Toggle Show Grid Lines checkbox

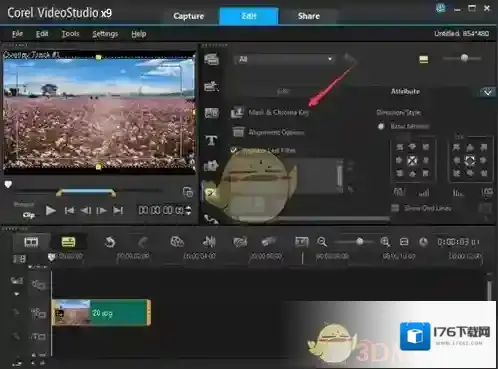(x=395, y=208)
